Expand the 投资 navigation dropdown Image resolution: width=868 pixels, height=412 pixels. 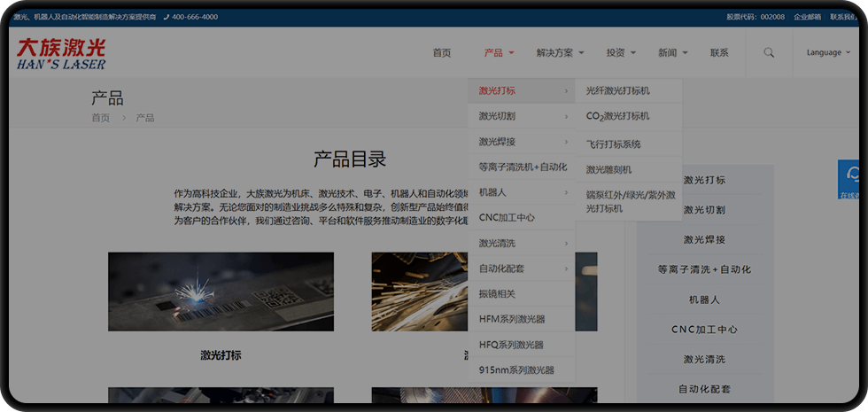[621, 53]
